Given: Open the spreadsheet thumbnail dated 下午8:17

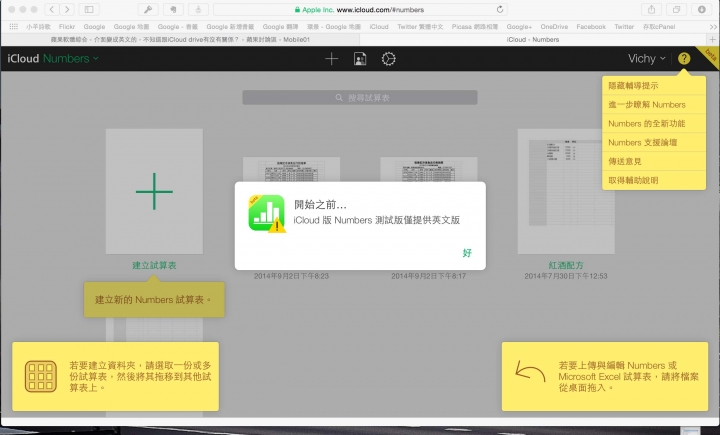Looking at the screenshot, I should pos(428,170).
